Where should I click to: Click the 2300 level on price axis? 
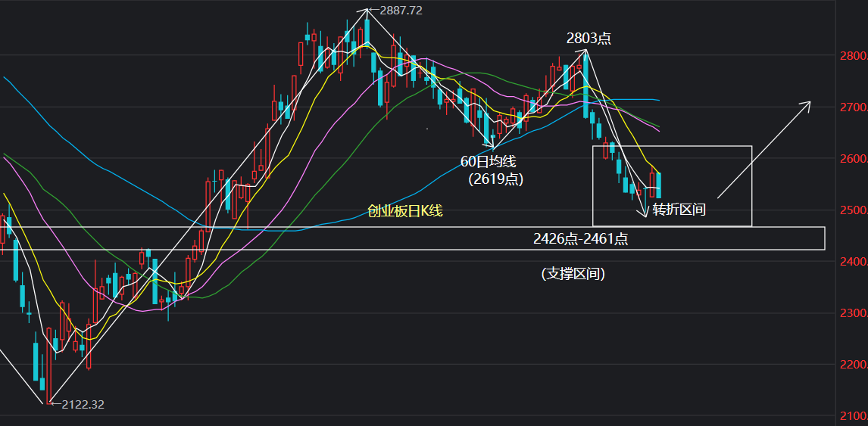(x=852, y=313)
